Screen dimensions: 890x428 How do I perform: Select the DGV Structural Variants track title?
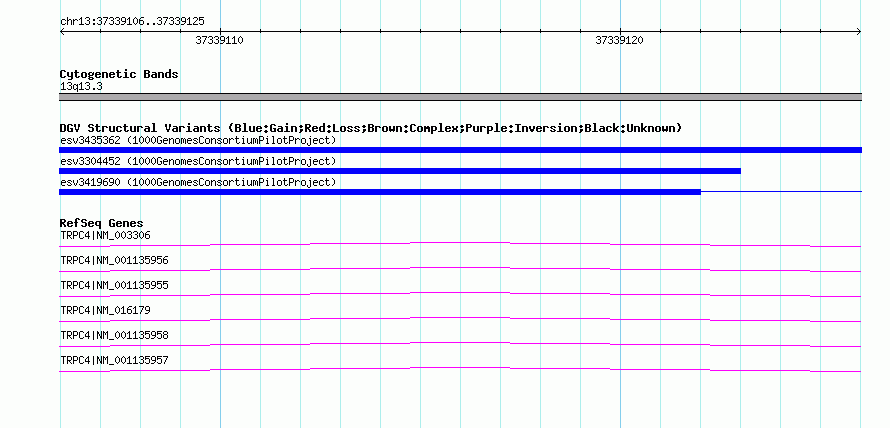(371, 128)
